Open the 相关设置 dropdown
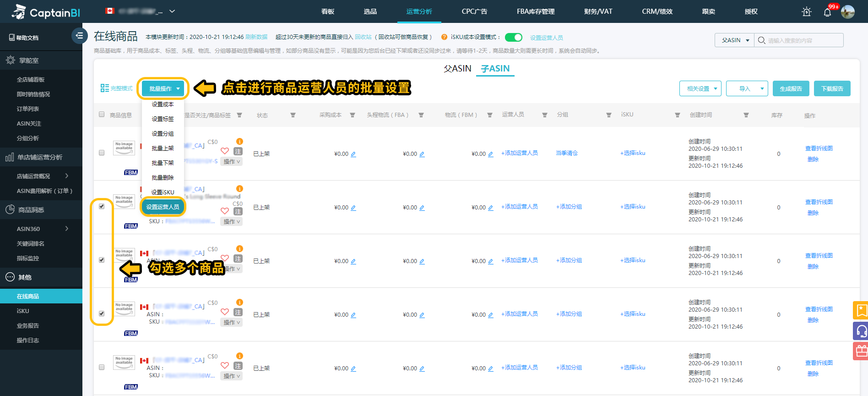The image size is (868, 396). pos(700,88)
